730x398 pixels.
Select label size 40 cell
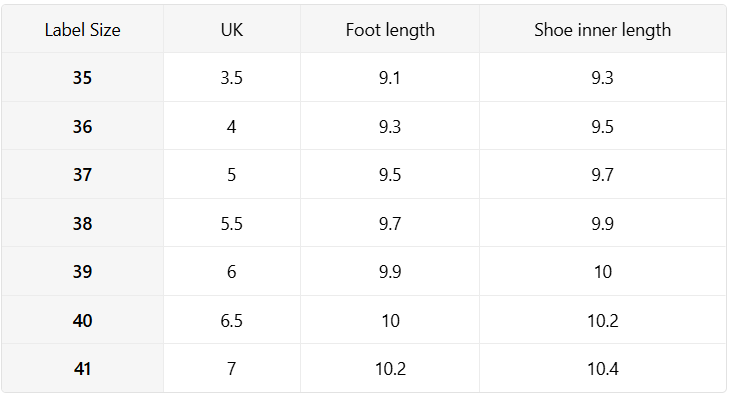(82, 320)
